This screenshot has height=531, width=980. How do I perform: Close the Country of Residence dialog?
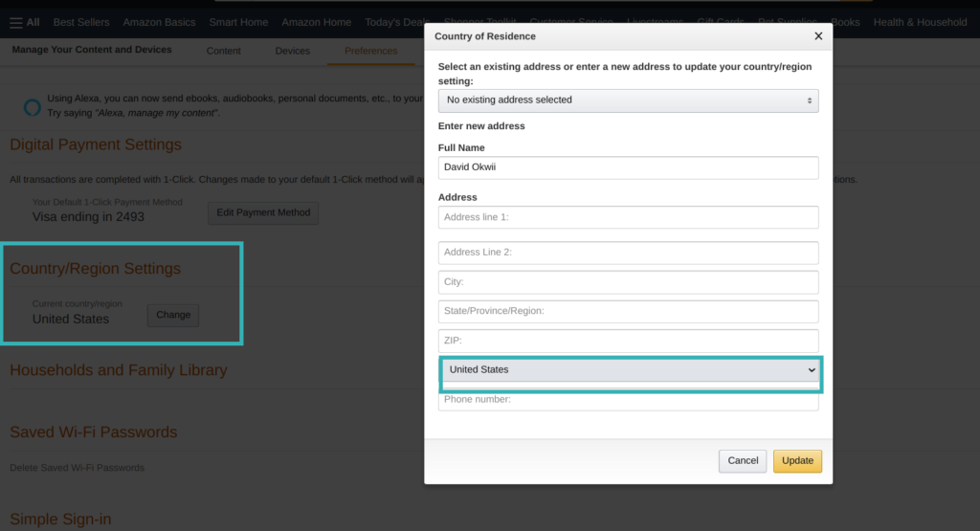point(818,36)
